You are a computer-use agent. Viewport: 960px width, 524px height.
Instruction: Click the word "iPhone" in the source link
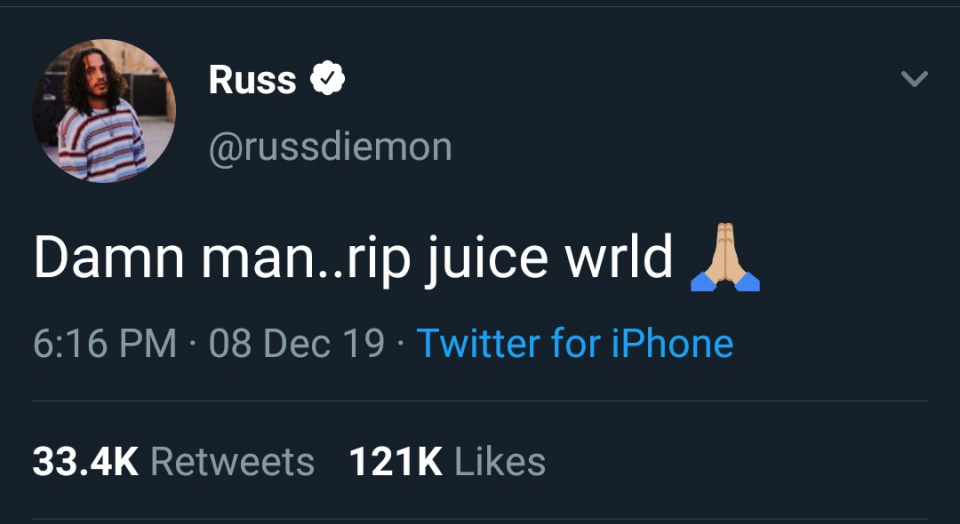coord(673,343)
